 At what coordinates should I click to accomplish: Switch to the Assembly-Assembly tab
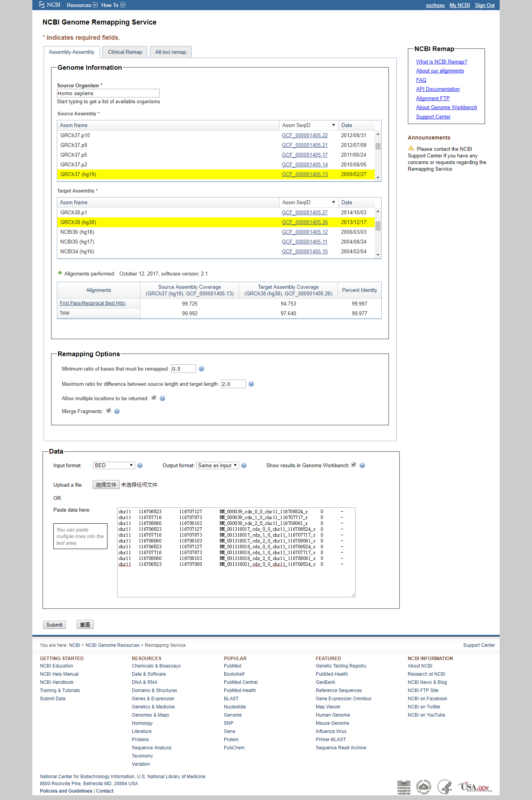pyautogui.click(x=72, y=52)
